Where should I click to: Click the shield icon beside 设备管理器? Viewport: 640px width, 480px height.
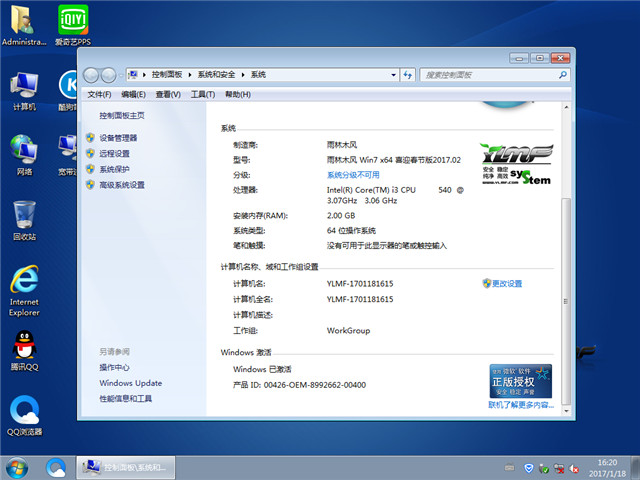(90, 138)
